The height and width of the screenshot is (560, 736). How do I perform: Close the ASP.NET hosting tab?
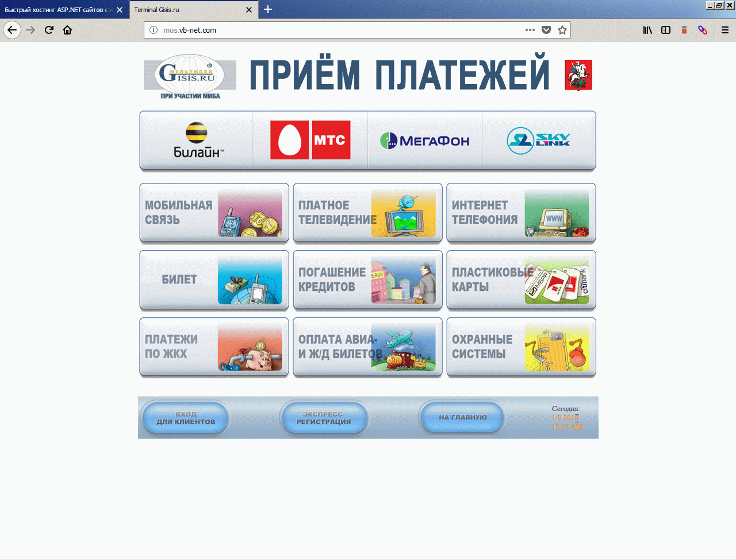[120, 10]
